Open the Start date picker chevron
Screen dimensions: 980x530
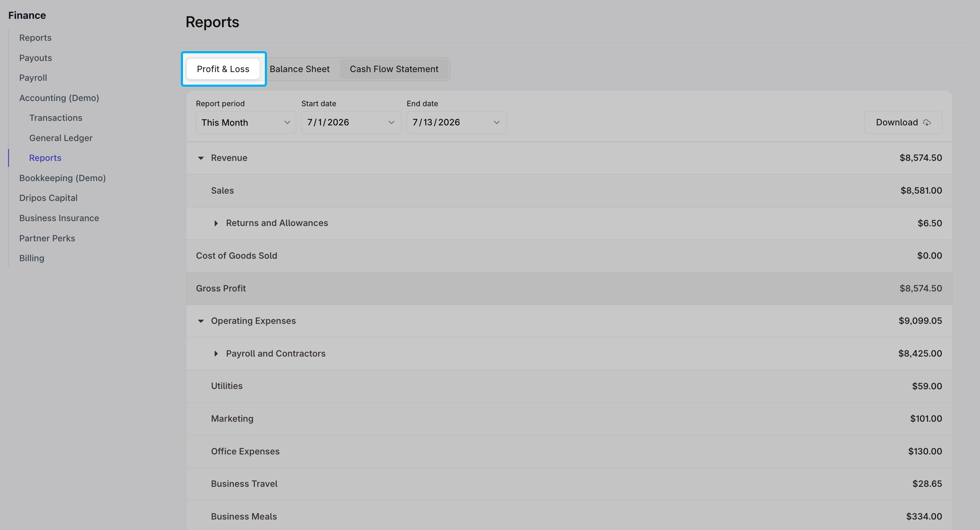pos(391,123)
